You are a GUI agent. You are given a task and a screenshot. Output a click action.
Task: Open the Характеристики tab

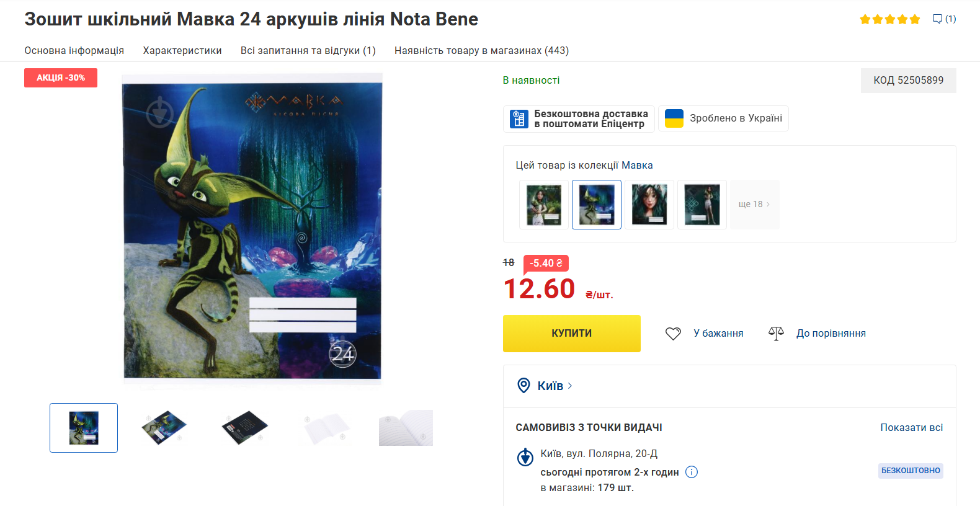(182, 51)
